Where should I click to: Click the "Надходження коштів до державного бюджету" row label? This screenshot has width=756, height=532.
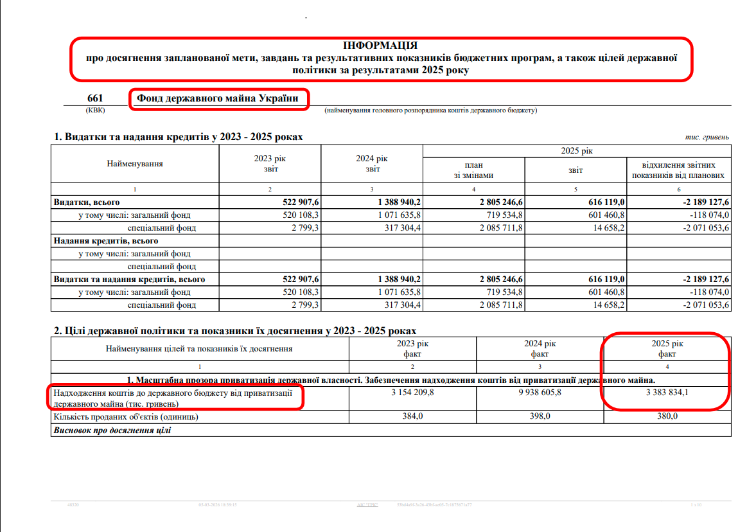[173, 398]
